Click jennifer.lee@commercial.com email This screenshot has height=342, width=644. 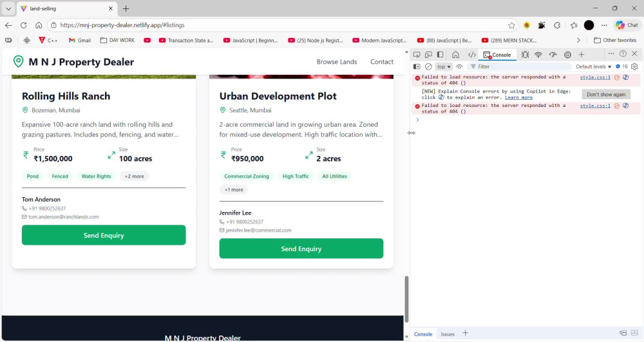point(258,231)
